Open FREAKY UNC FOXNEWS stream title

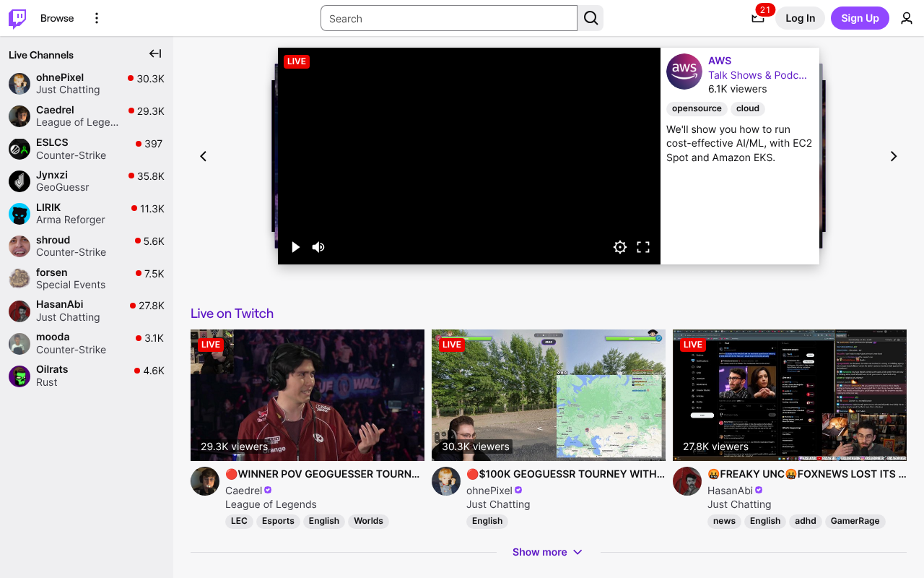(806, 474)
